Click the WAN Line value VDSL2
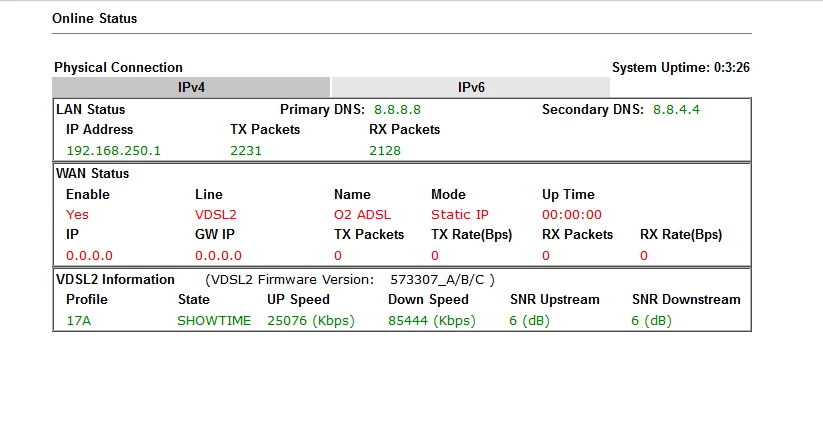The image size is (823, 431). tap(215, 214)
